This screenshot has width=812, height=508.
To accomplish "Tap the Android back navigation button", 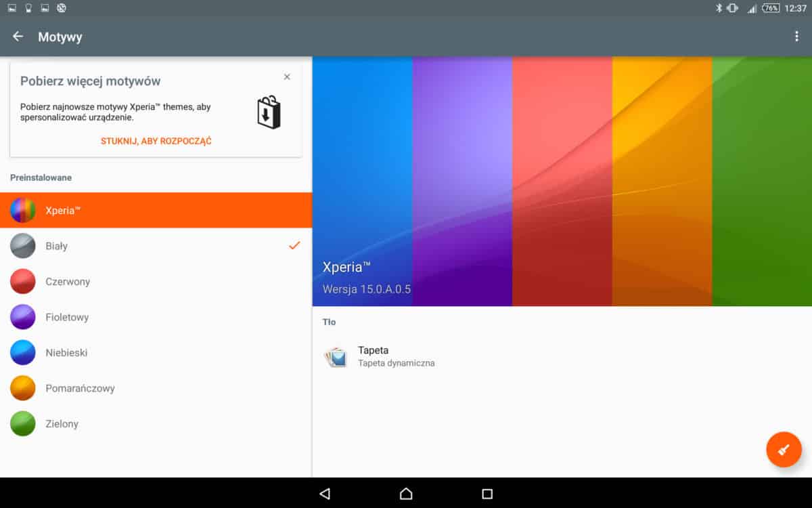I will (x=324, y=494).
